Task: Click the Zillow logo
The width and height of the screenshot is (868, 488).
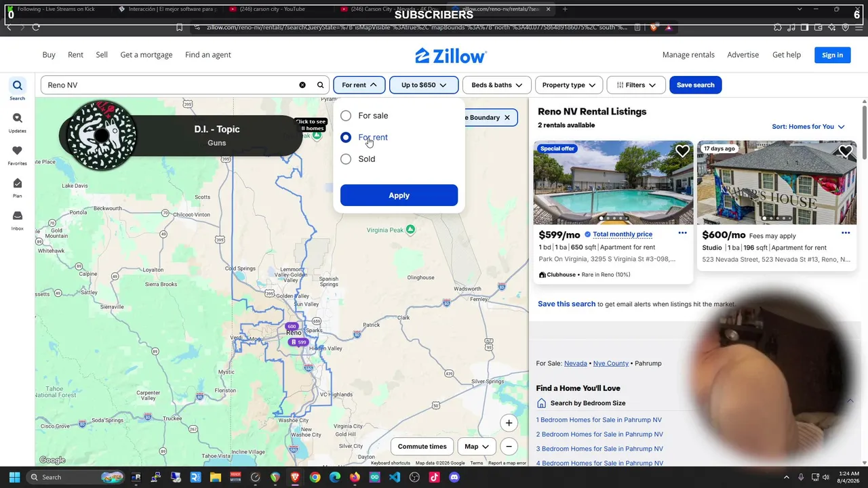Action: (451, 56)
